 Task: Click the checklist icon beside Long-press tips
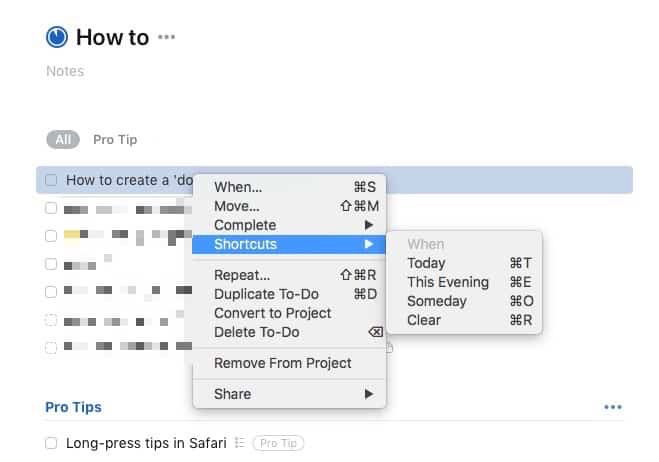pos(239,442)
